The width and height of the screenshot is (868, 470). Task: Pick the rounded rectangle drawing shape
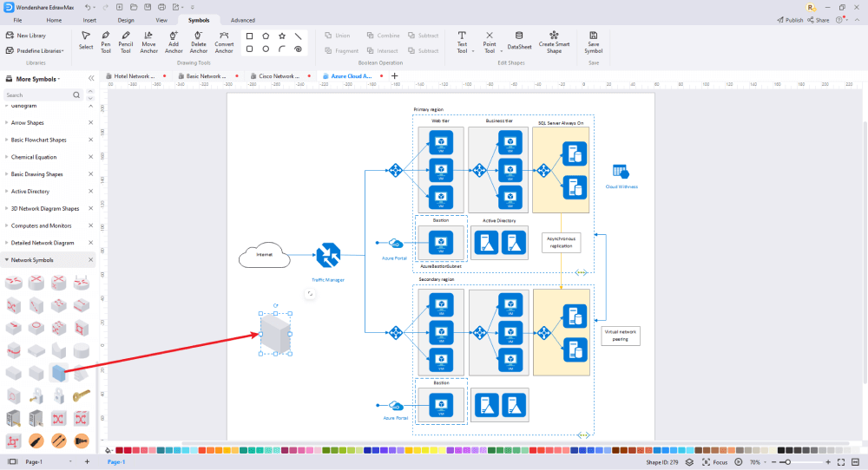pyautogui.click(x=250, y=49)
